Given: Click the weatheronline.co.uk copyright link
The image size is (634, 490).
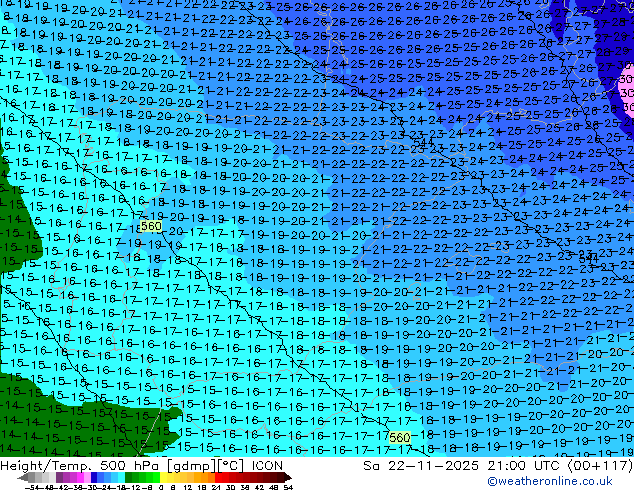Looking at the screenshot, I should tap(550, 481).
